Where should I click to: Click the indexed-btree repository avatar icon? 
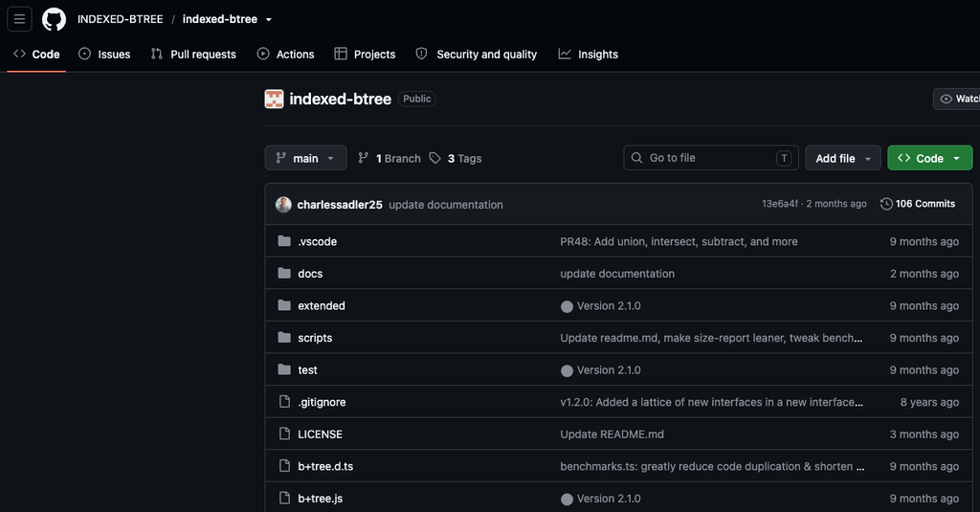point(274,99)
